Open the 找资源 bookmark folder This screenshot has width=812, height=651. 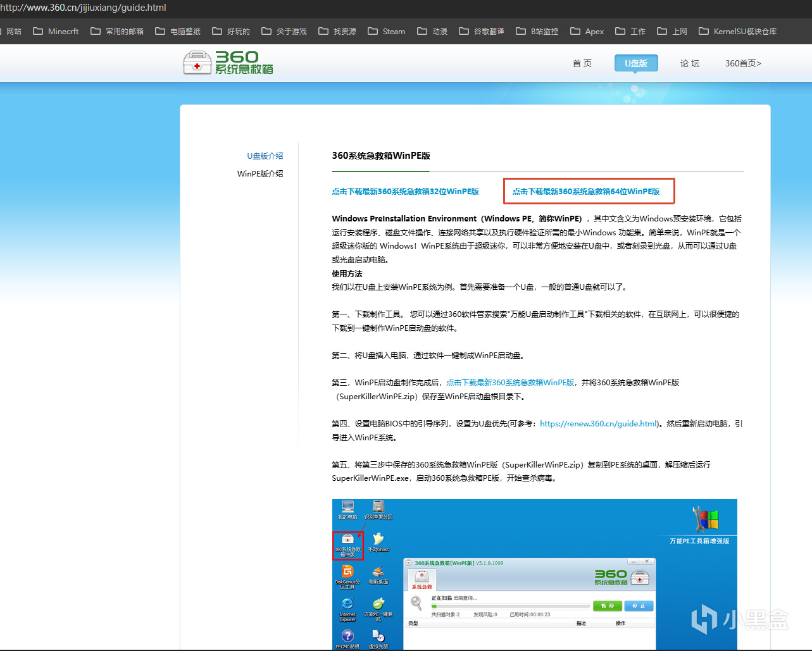(337, 31)
